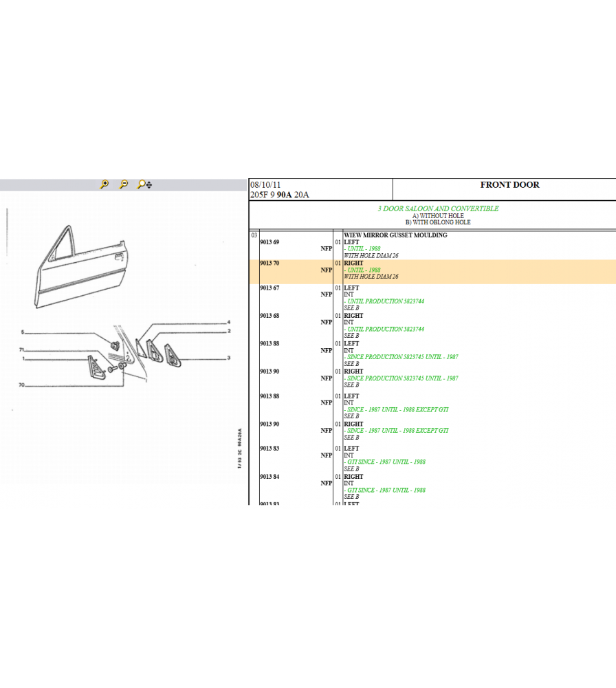Click callout number 5 in the diagram
This screenshot has width=616, height=688.
(22, 332)
